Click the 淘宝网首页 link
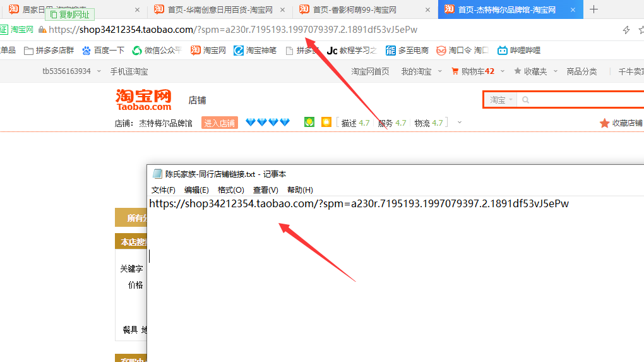Viewport: 644px width, 362px height. pyautogui.click(x=370, y=71)
